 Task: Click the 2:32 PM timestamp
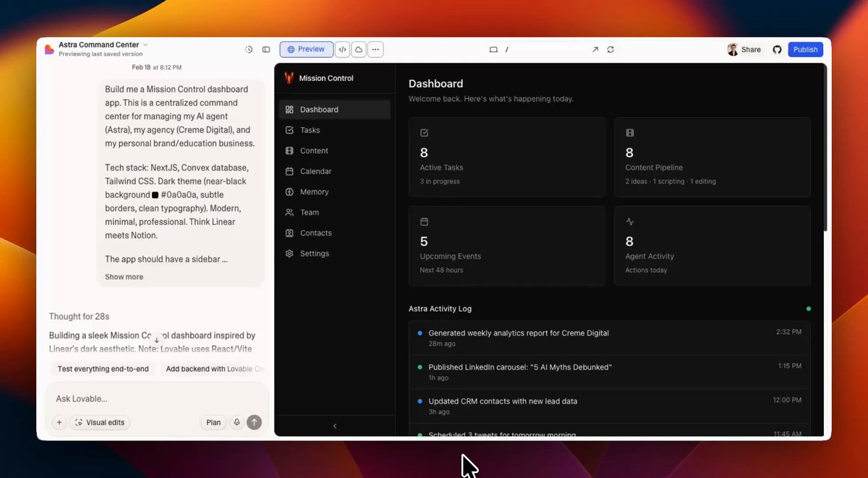coord(788,332)
